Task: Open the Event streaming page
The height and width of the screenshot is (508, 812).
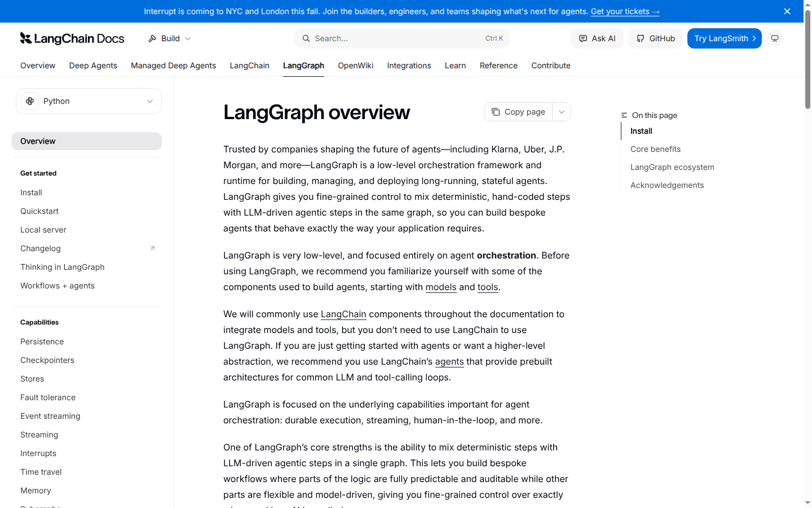Action: (50, 416)
